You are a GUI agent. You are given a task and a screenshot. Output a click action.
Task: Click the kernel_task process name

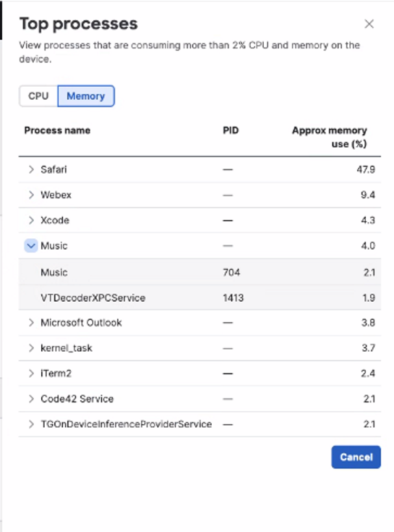coord(67,347)
